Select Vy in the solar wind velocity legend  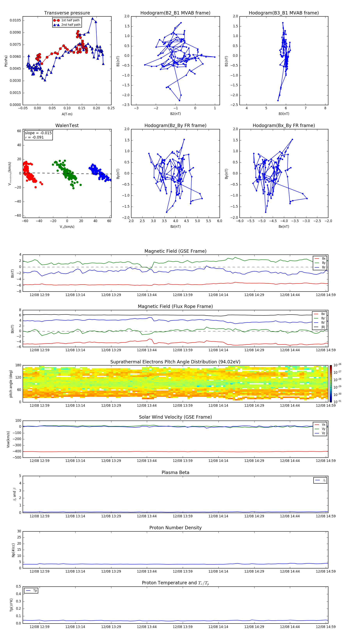320,429
